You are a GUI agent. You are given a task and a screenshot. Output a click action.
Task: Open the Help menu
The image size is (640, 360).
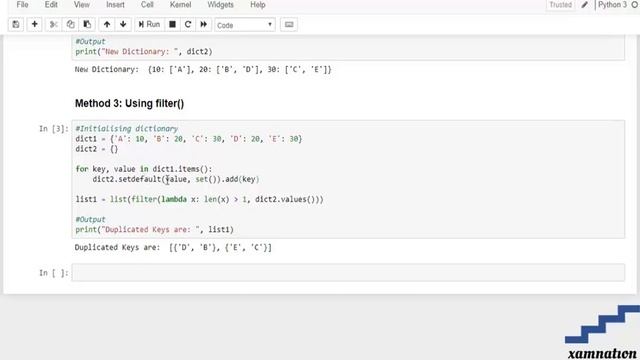pos(258,5)
